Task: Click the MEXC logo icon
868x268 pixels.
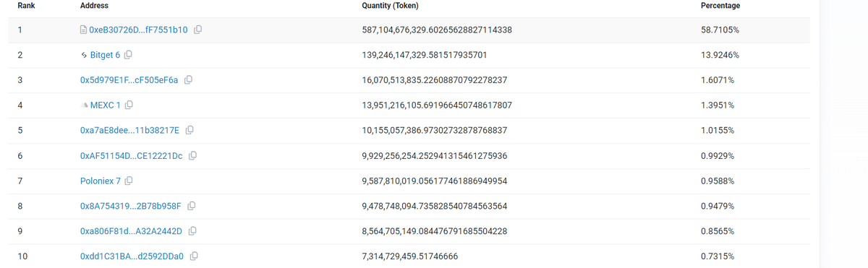Action: (85, 105)
